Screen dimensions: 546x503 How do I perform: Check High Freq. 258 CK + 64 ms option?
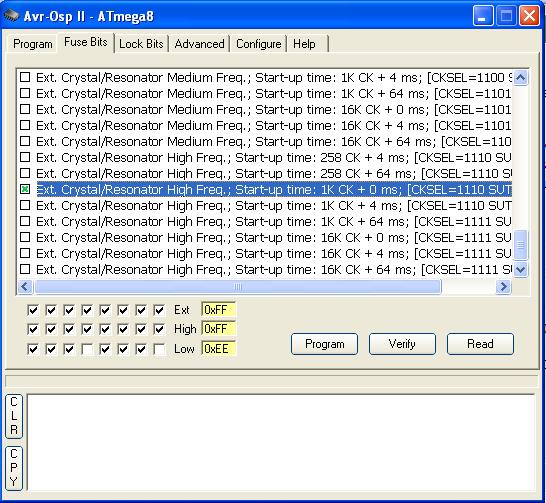coord(25,173)
